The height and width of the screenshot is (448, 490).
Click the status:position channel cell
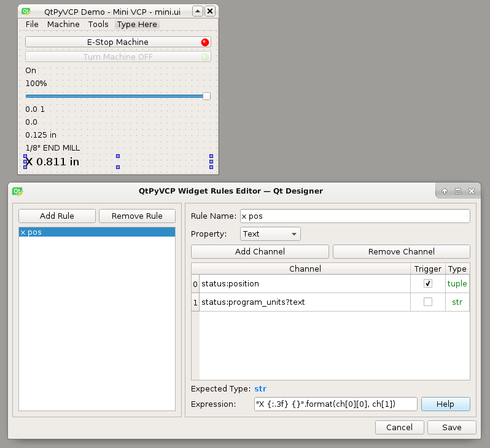[x=305, y=284]
